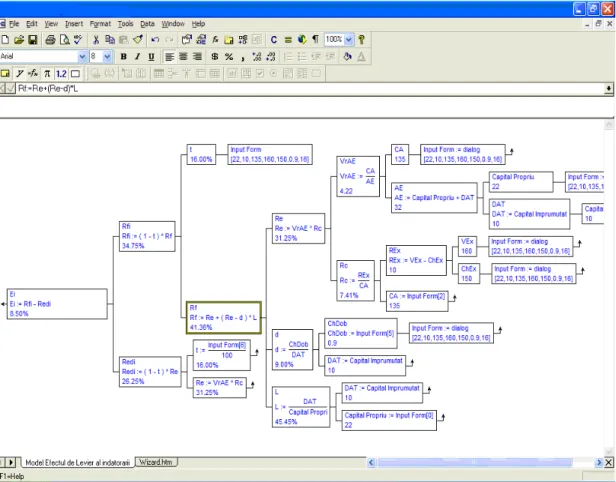Cut selection with the scissors icon
Screen dimensions: 616x482
[x=95, y=39]
